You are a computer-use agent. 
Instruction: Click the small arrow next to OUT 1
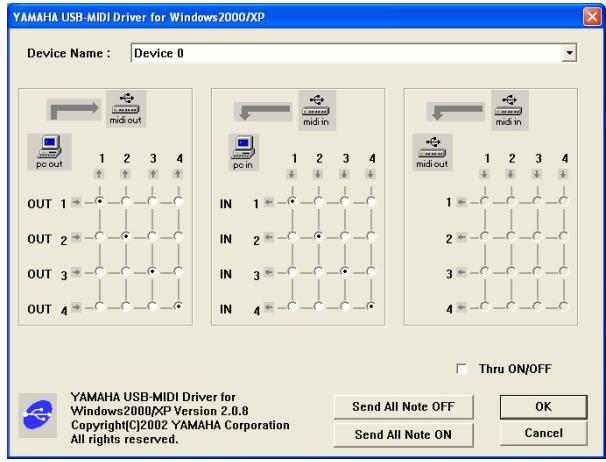click(76, 202)
